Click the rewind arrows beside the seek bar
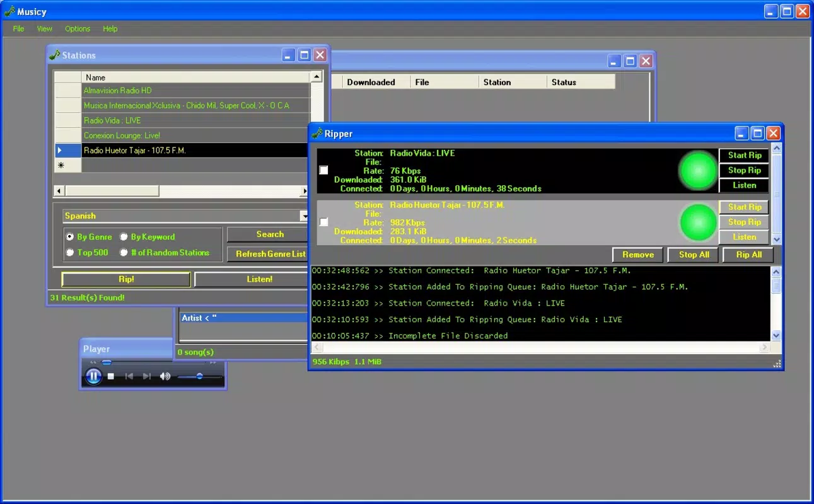The image size is (814, 504). pyautogui.click(x=93, y=362)
